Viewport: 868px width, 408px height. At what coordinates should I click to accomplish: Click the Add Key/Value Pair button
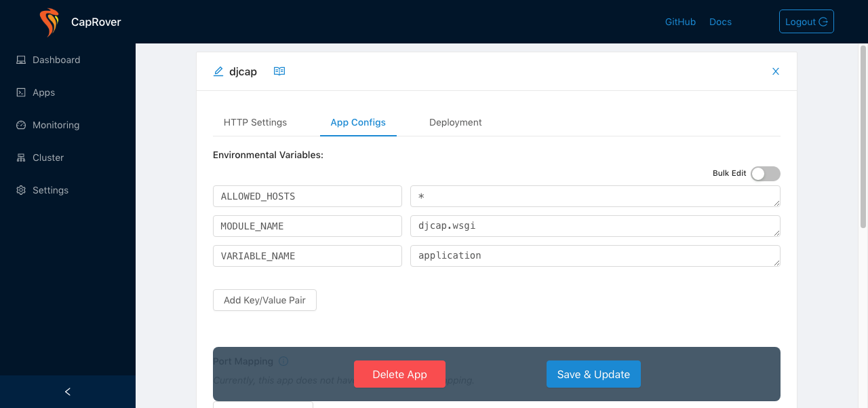(264, 300)
